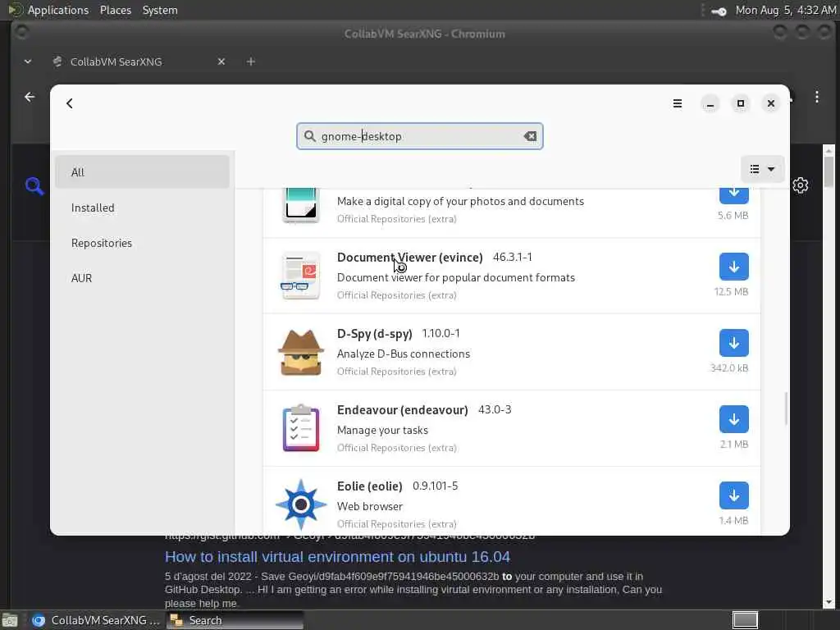Open SearXNG preferences gear in Chromium

(801, 185)
